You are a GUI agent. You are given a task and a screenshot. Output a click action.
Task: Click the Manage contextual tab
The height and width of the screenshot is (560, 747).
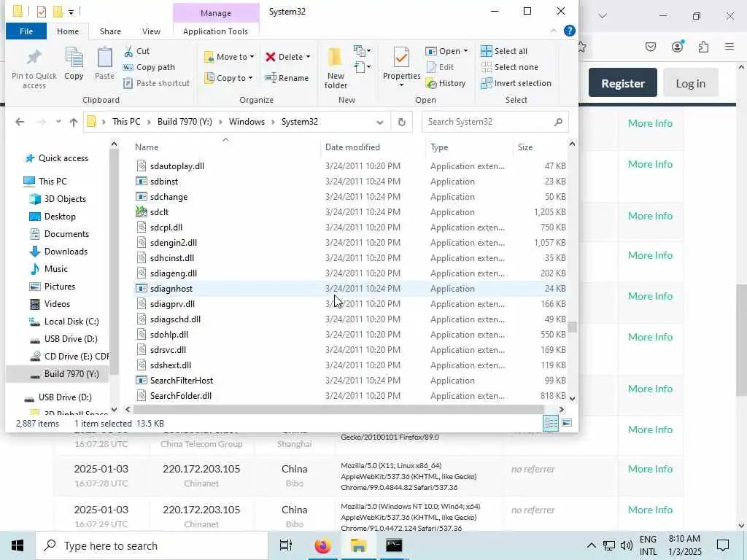(x=216, y=13)
